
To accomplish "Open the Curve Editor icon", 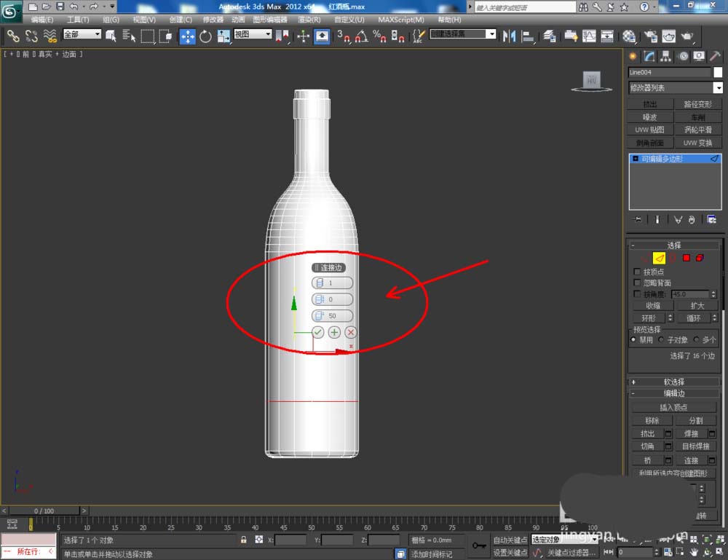I will pyautogui.click(x=589, y=36).
